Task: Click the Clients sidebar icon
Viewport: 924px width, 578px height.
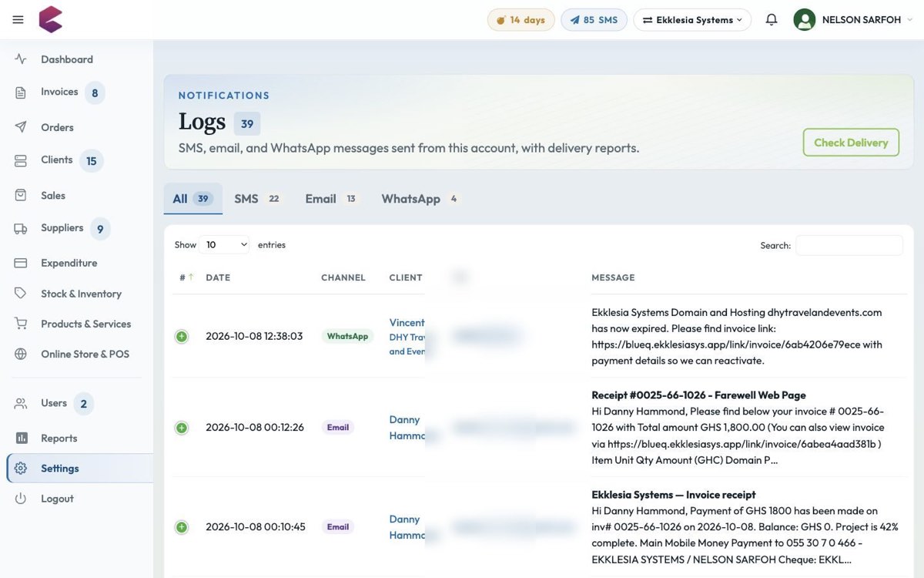Action: (21, 160)
